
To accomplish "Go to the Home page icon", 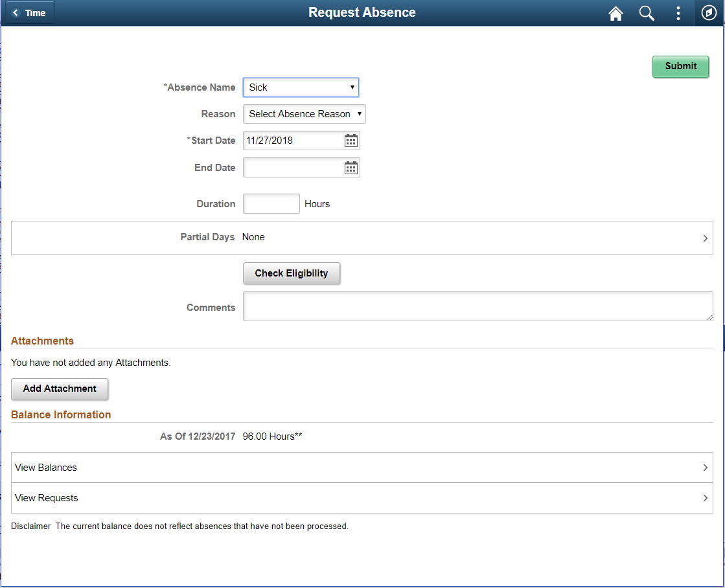I will pyautogui.click(x=616, y=14).
